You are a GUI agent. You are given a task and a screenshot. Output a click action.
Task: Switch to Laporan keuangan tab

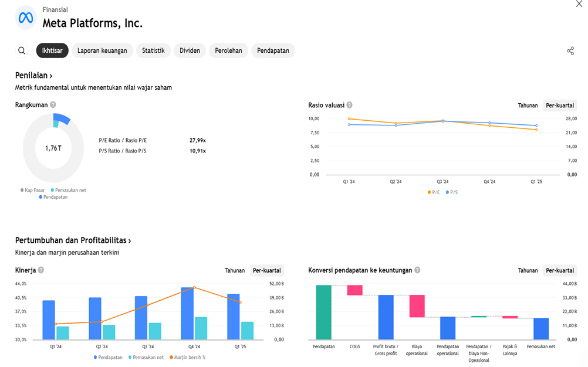(102, 50)
